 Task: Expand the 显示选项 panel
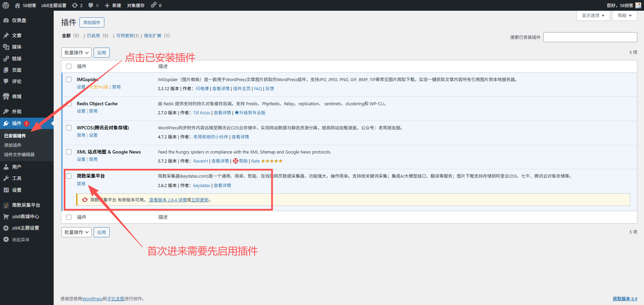click(x=593, y=15)
